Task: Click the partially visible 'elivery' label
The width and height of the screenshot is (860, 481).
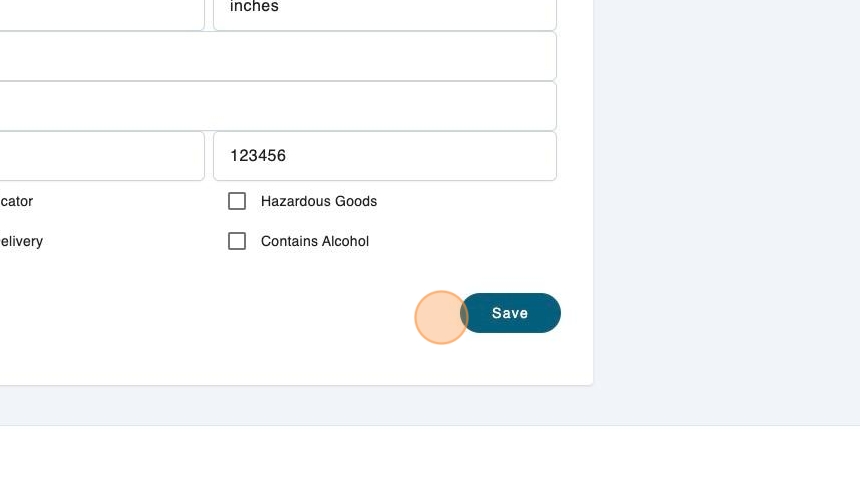Action: pyautogui.click(x=21, y=241)
